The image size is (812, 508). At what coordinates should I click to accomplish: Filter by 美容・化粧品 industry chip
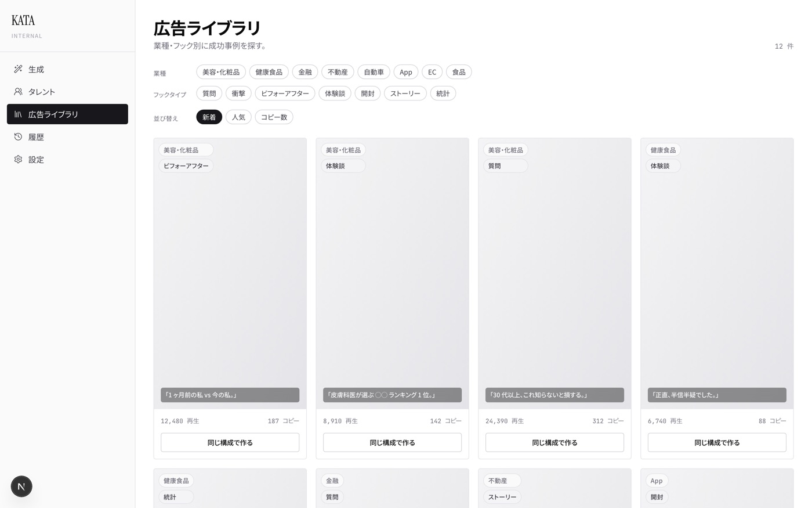[x=221, y=72]
